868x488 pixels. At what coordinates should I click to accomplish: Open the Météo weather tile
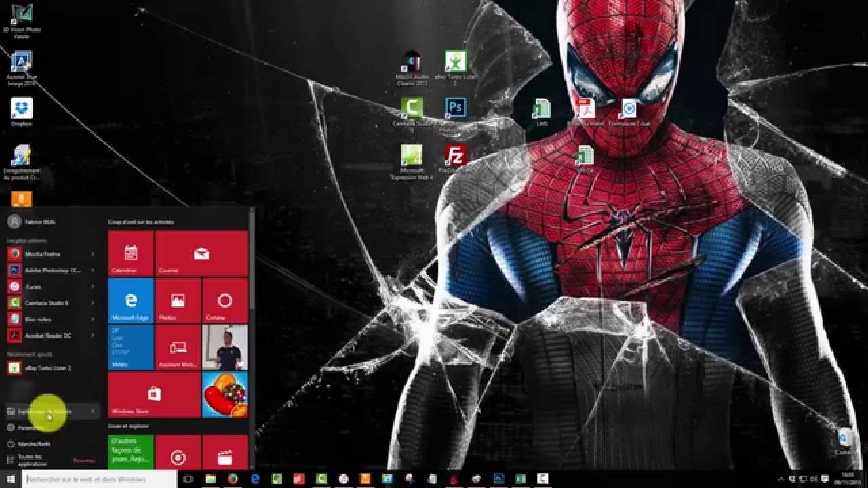pyautogui.click(x=131, y=347)
